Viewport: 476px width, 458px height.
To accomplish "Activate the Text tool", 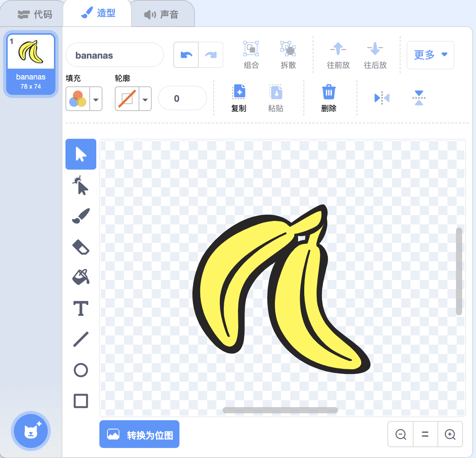I will click(80, 308).
